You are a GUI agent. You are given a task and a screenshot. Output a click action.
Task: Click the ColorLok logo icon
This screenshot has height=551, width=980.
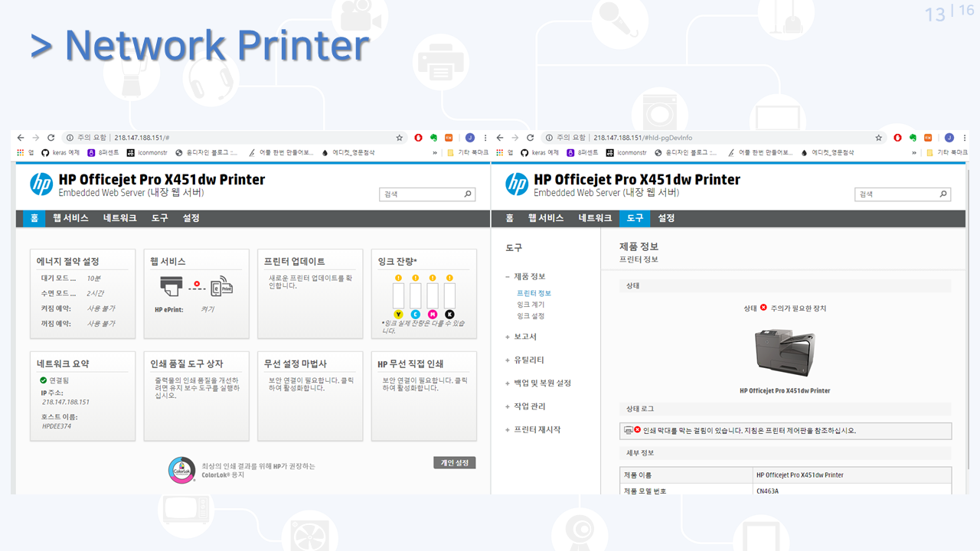click(x=182, y=469)
